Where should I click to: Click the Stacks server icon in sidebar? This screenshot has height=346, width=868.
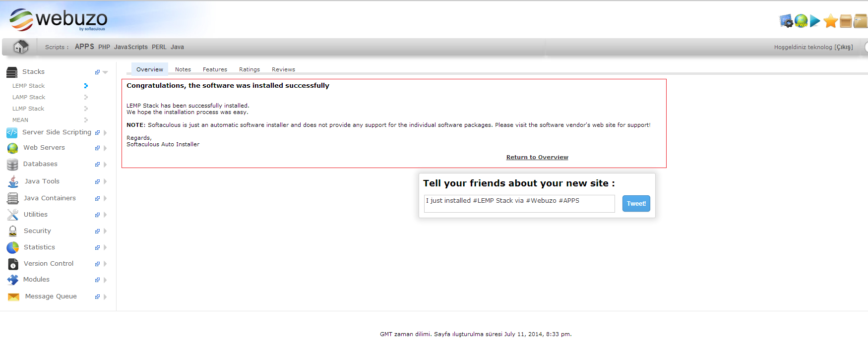click(x=12, y=72)
